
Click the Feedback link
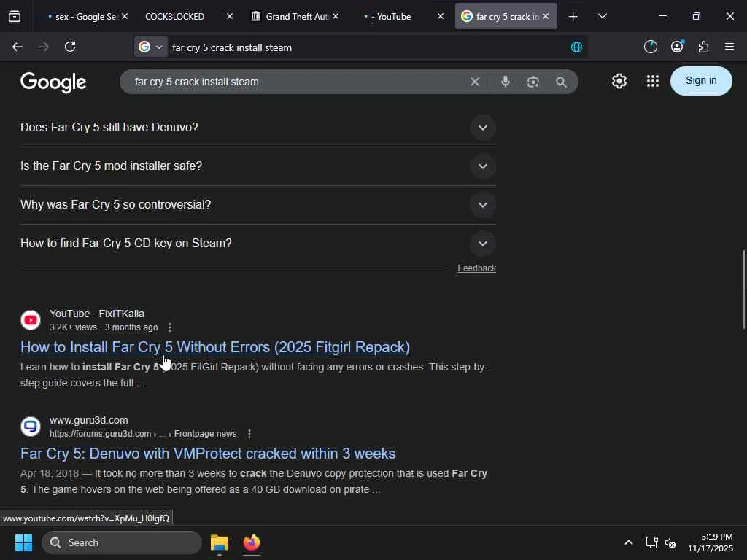[x=476, y=268]
